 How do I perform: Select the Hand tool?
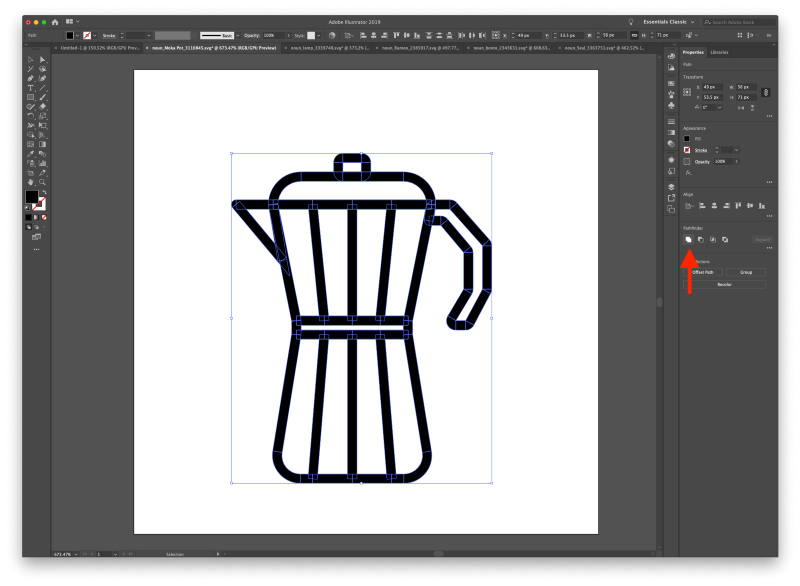(x=31, y=182)
